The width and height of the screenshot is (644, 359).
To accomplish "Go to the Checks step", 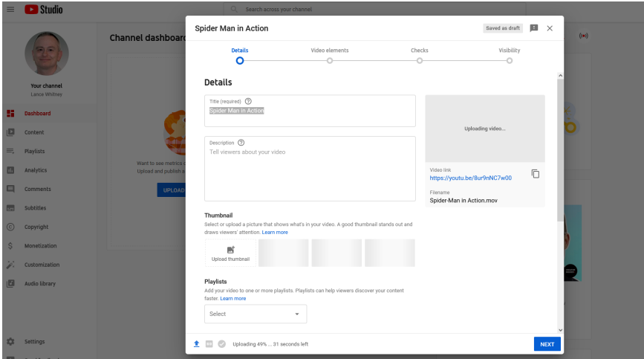I will [x=420, y=56].
